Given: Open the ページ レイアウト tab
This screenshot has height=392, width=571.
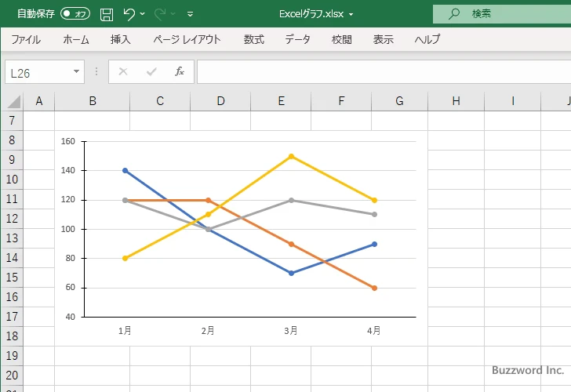Looking at the screenshot, I should click(187, 39).
